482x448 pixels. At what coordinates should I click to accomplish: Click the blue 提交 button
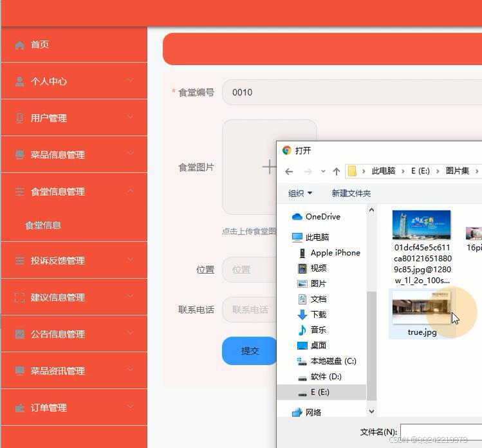click(x=250, y=351)
